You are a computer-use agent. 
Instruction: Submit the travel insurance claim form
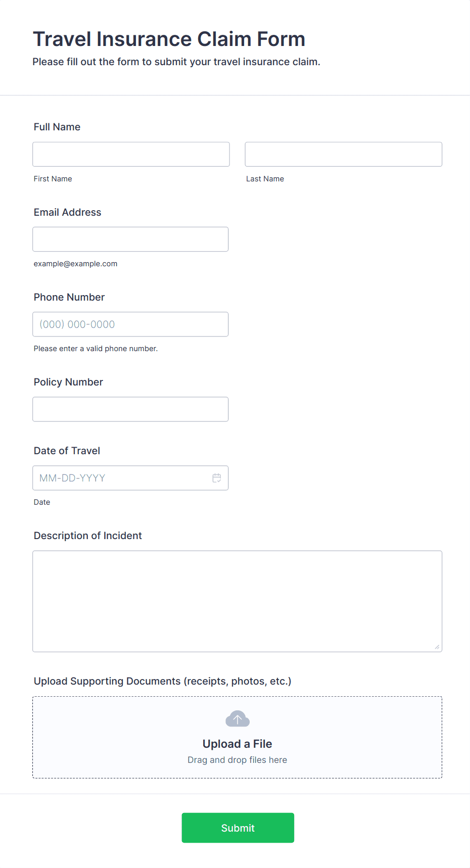(x=238, y=828)
